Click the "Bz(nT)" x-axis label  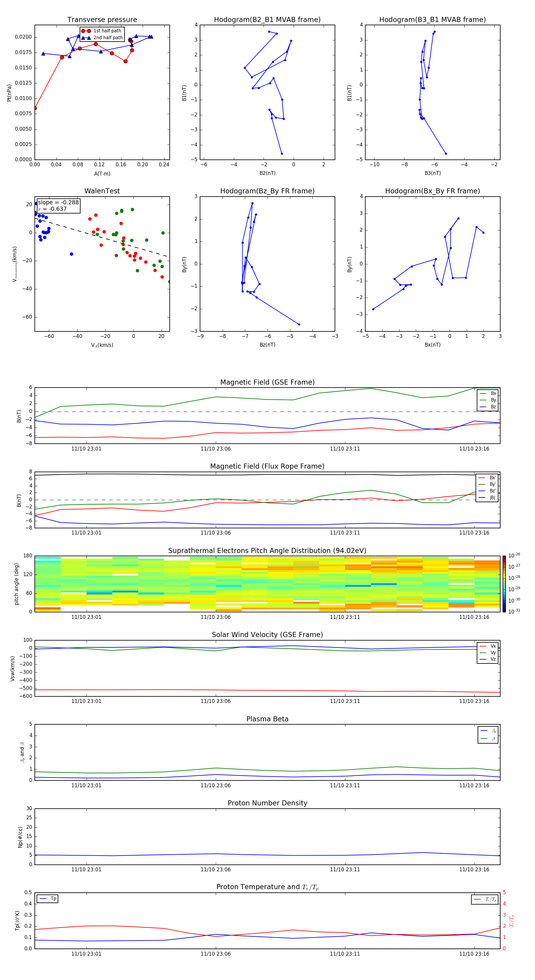point(267,345)
